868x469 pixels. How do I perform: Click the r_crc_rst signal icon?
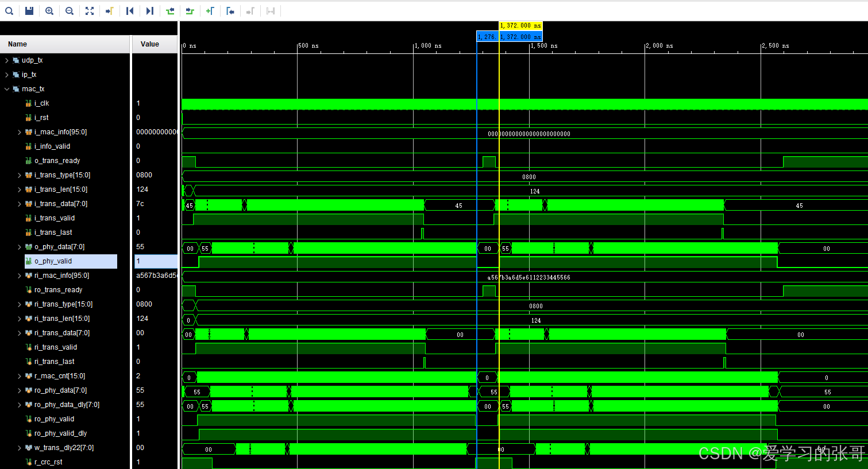pyautogui.click(x=29, y=462)
